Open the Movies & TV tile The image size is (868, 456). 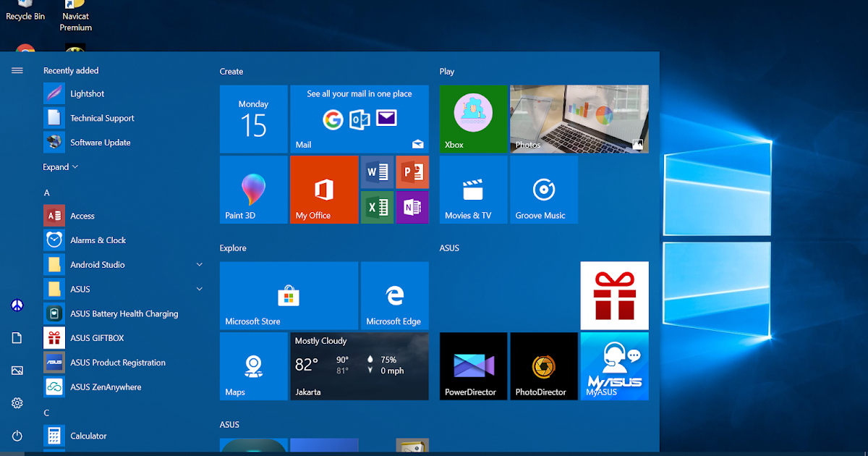(473, 190)
